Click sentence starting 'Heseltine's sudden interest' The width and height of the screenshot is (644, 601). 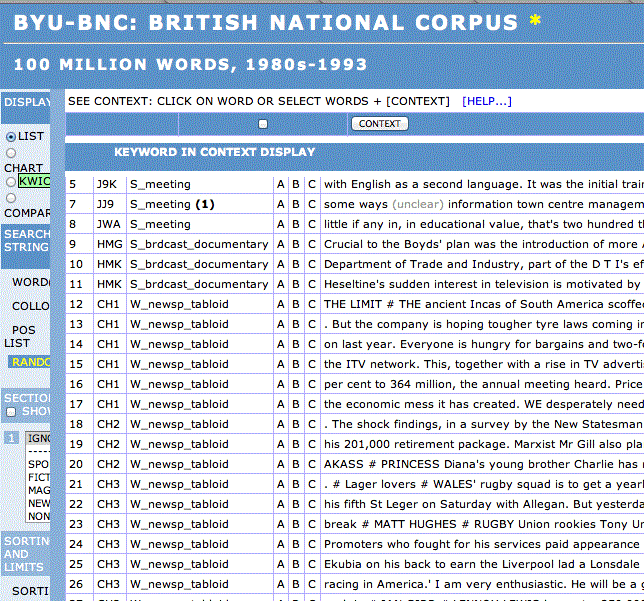(x=483, y=284)
